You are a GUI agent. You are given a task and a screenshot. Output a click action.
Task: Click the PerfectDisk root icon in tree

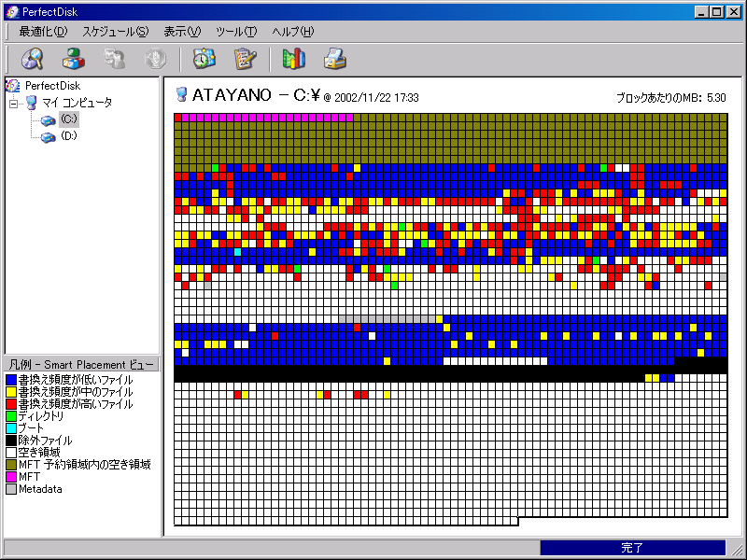click(13, 86)
